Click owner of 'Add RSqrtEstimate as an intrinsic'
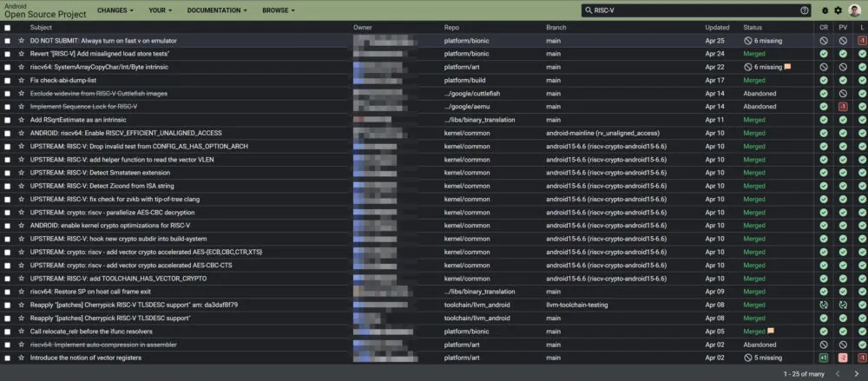Screen dimensions: 868x381 pos(372,120)
